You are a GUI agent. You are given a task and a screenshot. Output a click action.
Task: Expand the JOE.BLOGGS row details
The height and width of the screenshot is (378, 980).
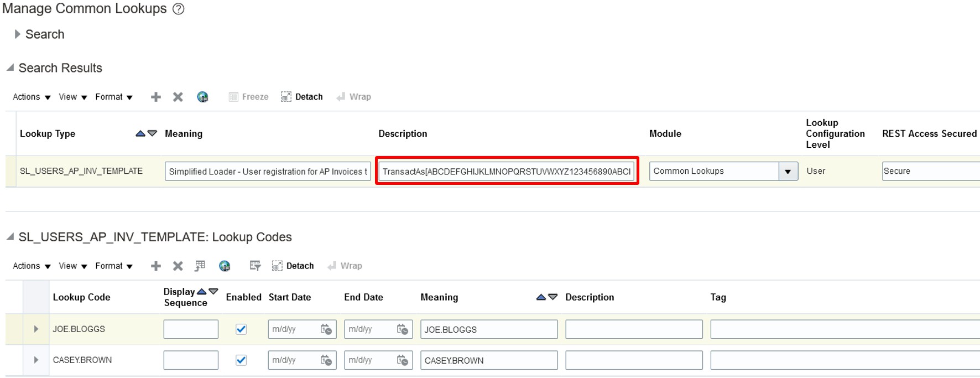point(36,329)
